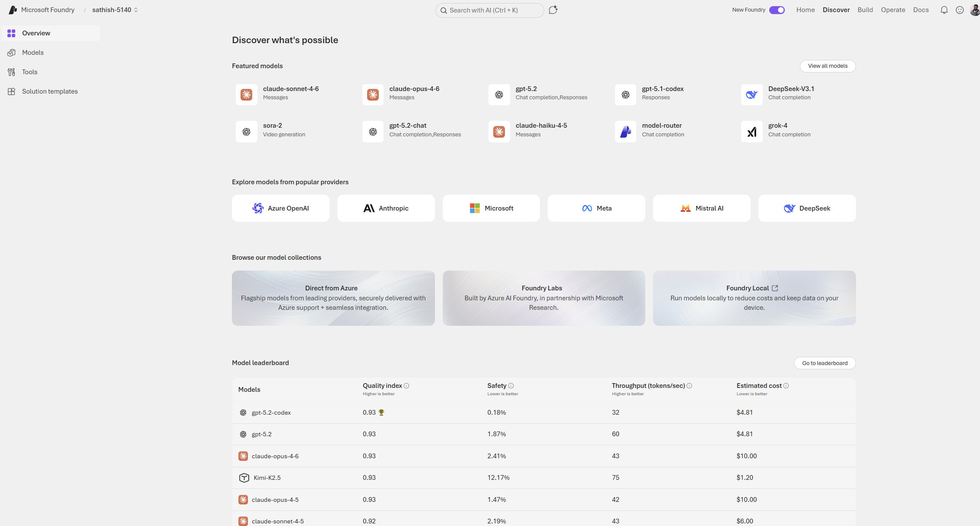This screenshot has height=526, width=980.
Task: Switch to the Operate tab
Action: [x=893, y=10]
